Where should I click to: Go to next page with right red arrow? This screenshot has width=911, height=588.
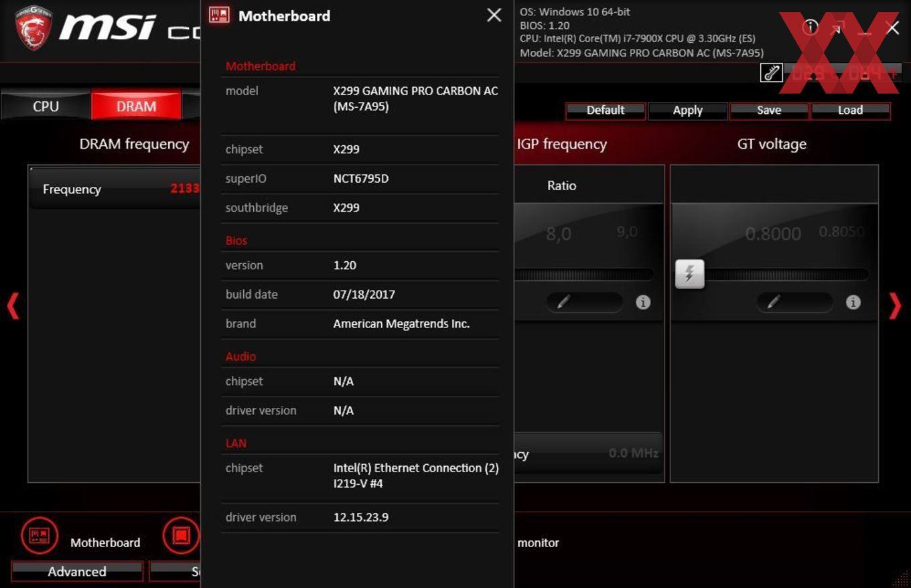point(895,306)
